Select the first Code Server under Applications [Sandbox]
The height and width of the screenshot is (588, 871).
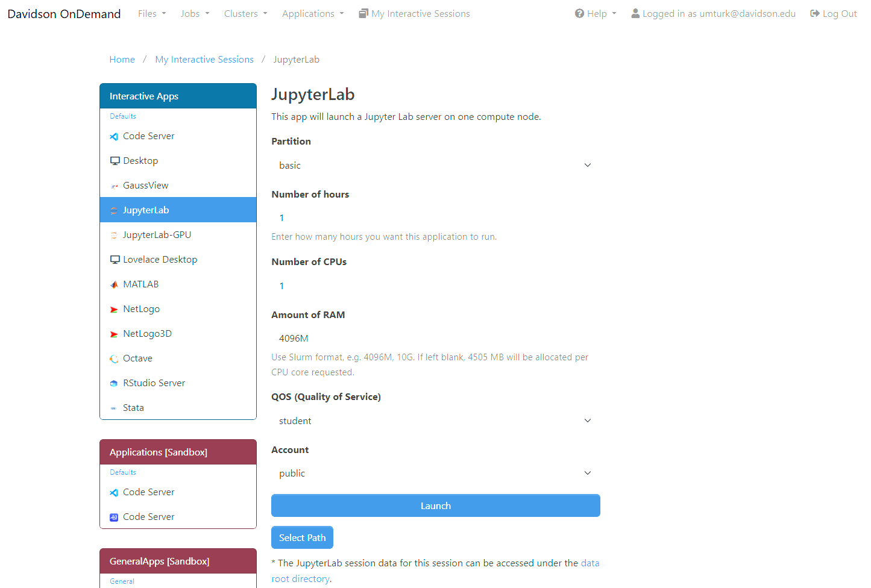click(x=178, y=492)
